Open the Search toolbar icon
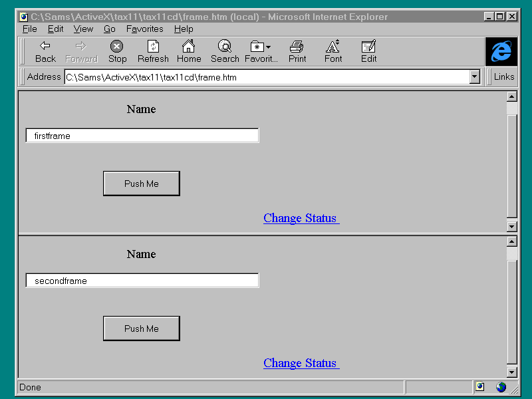The width and height of the screenshot is (532, 399). pyautogui.click(x=225, y=46)
